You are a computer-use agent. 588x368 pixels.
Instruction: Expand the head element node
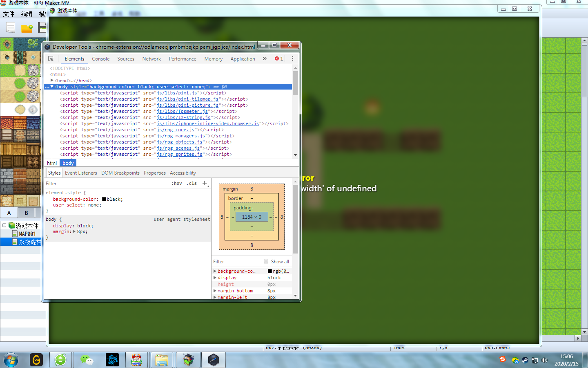point(52,81)
